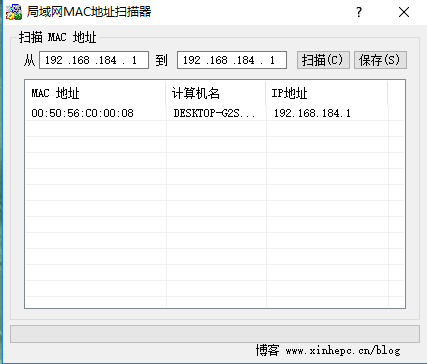Image resolution: width=427 pixels, height=364 pixels.
Task: Close the MAC address scanner window
Action: [x=404, y=12]
